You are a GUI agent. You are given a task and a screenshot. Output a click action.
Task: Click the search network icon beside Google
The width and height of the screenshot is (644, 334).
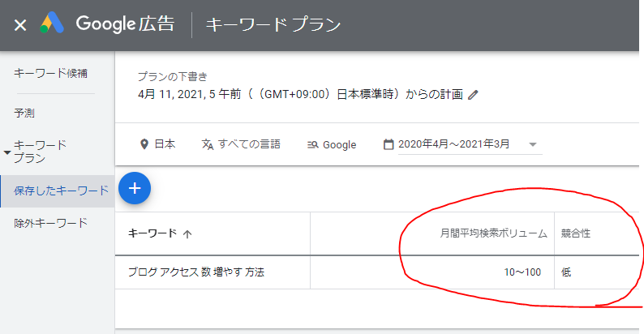(313, 145)
